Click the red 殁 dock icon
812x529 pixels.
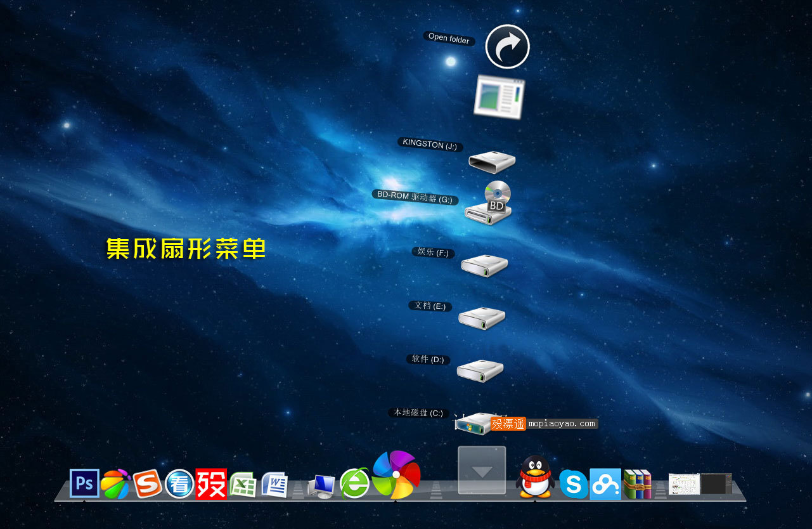point(211,484)
